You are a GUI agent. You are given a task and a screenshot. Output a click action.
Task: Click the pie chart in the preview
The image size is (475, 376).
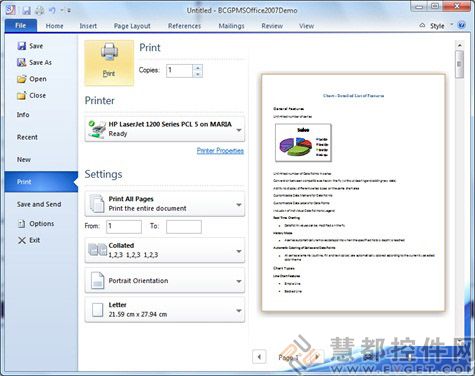303,143
